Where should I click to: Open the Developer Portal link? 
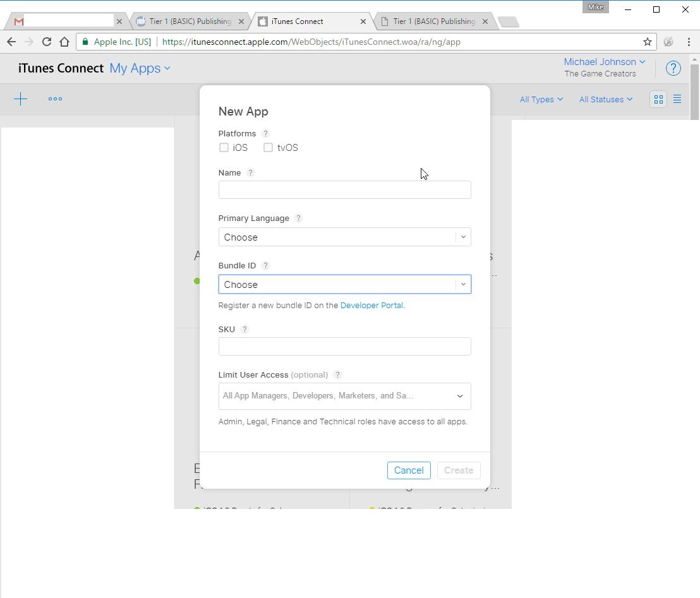[371, 305]
